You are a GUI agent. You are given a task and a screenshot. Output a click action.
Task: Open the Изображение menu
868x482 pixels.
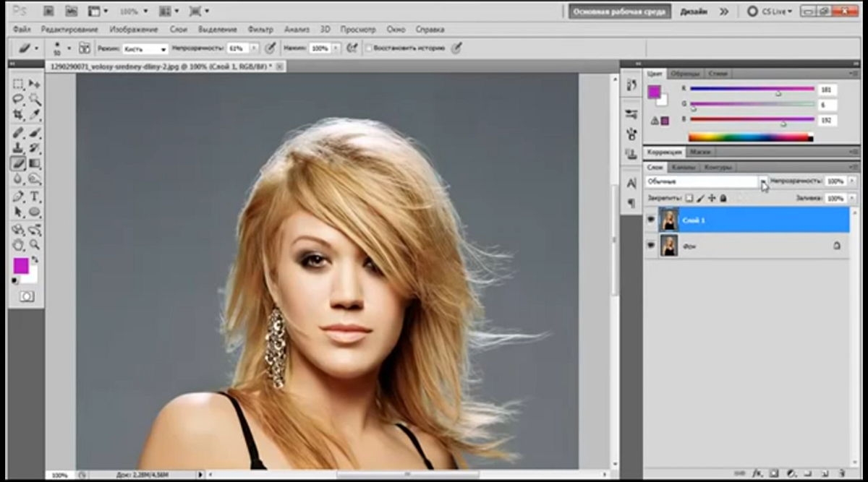134,30
